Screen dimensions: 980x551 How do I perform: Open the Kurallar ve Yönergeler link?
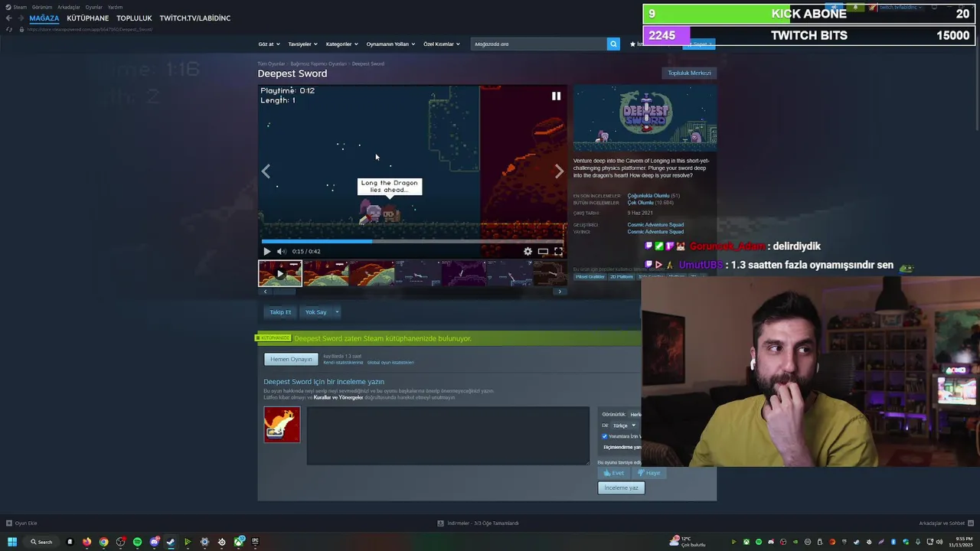tap(338, 397)
